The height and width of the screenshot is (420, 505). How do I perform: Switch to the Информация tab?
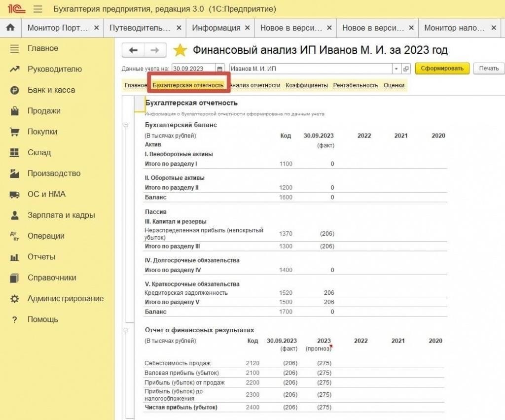click(216, 28)
